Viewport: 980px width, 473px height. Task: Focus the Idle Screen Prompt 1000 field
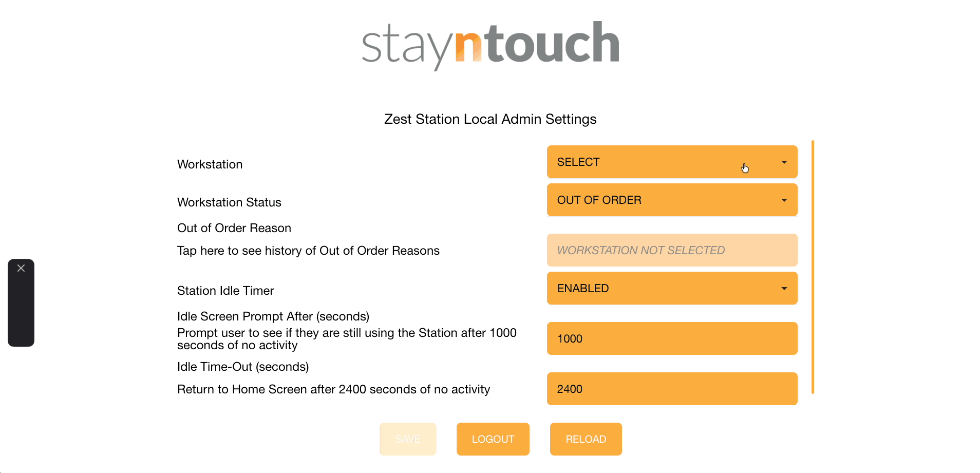tap(672, 338)
